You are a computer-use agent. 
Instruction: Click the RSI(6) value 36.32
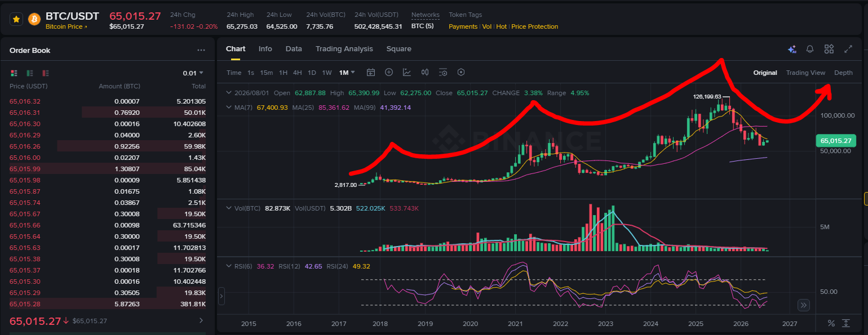click(x=265, y=266)
